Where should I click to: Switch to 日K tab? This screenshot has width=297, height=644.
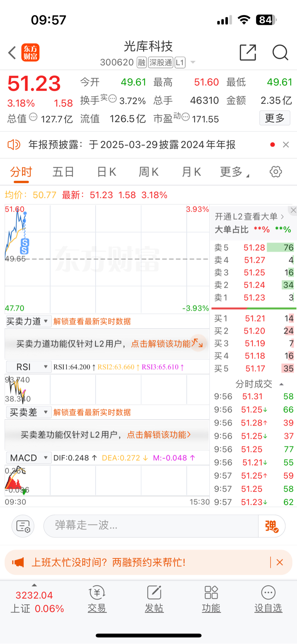point(106,172)
